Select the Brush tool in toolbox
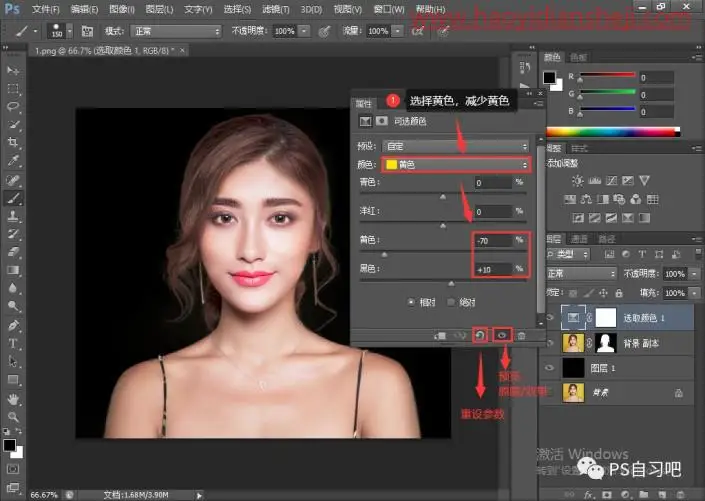 pyautogui.click(x=13, y=198)
